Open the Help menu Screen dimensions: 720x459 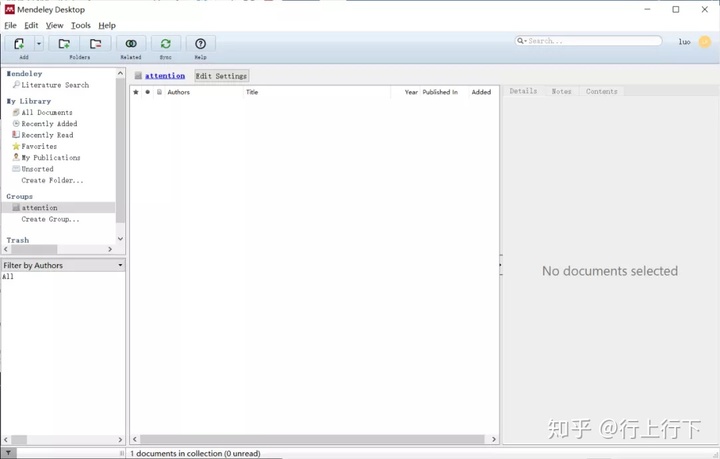tap(107, 25)
